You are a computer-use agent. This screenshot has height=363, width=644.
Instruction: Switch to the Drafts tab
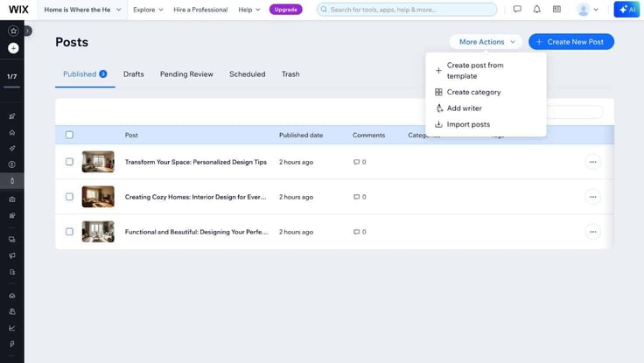pos(134,74)
